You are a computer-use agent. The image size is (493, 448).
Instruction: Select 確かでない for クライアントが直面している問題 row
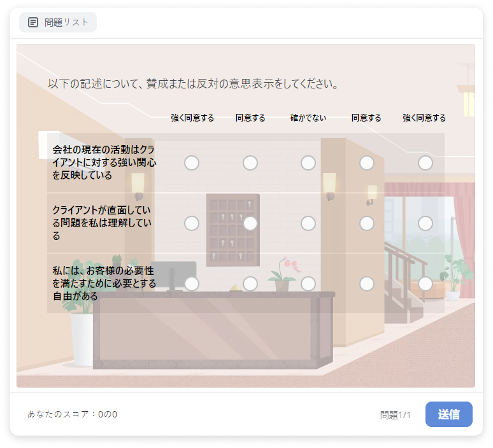[308, 223]
